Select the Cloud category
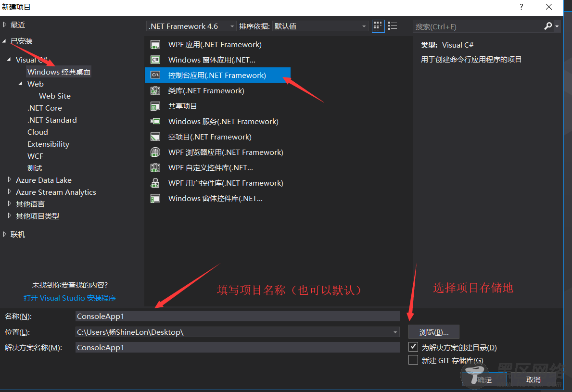Viewport: 572px width, 392px height. pyautogui.click(x=38, y=132)
